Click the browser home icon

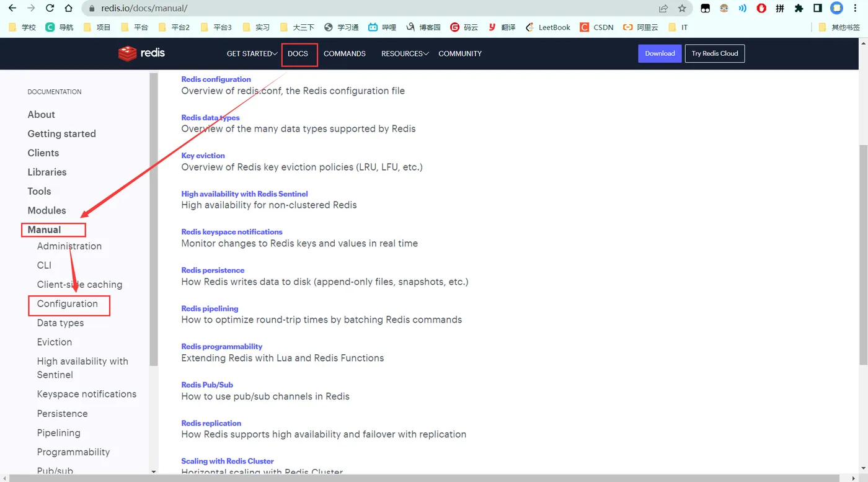click(x=69, y=8)
